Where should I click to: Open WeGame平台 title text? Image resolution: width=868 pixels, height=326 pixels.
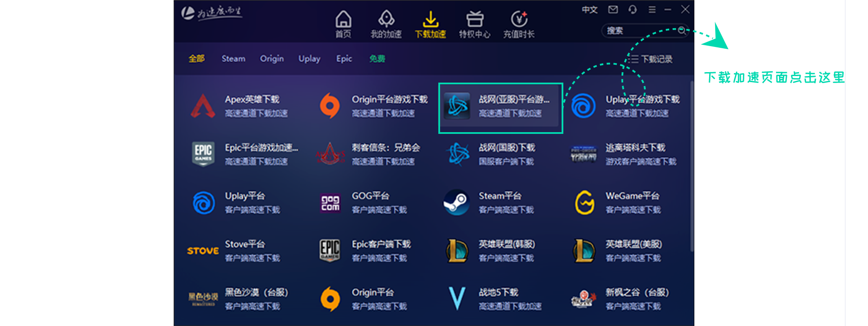click(x=632, y=196)
